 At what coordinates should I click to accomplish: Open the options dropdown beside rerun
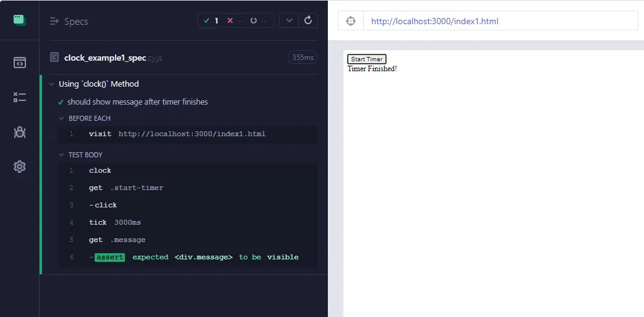click(x=289, y=20)
